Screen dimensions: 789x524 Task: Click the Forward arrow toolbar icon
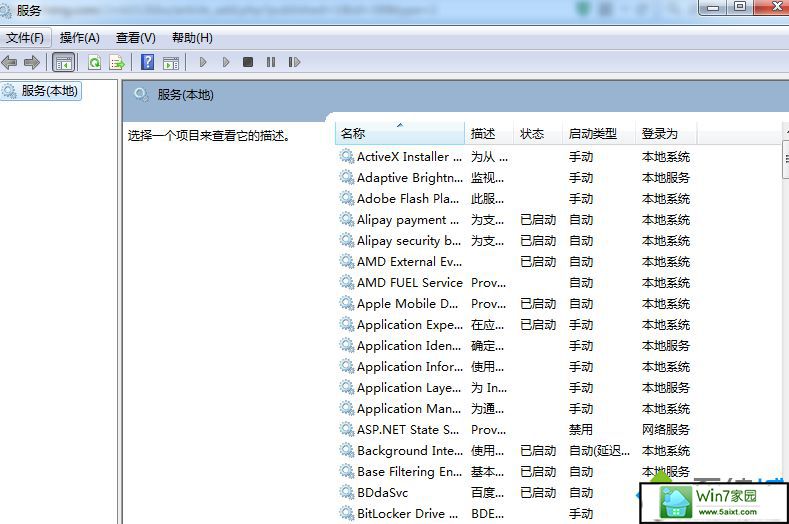[x=32, y=62]
